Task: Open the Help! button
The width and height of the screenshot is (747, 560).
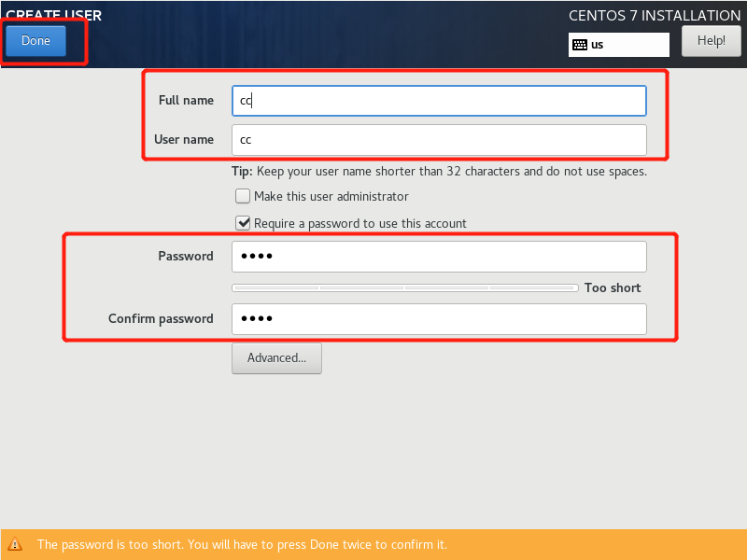Action: (x=711, y=41)
